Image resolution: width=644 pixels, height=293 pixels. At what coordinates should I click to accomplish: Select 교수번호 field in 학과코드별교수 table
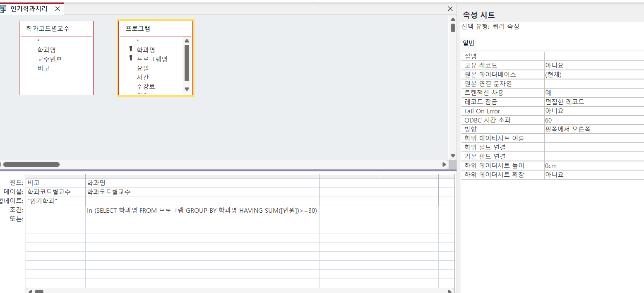(x=50, y=59)
